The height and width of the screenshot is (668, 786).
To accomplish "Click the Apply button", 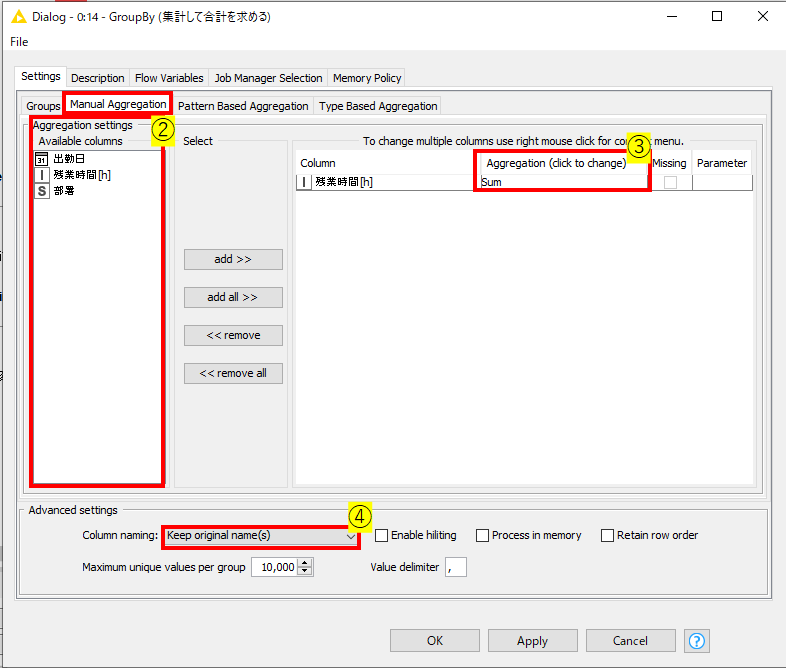I will pyautogui.click(x=532, y=641).
